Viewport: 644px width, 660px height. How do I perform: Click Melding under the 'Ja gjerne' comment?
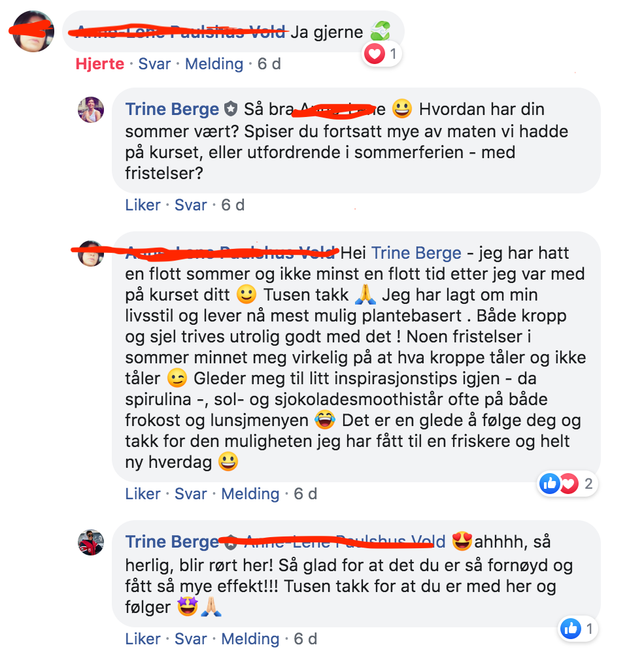214,64
